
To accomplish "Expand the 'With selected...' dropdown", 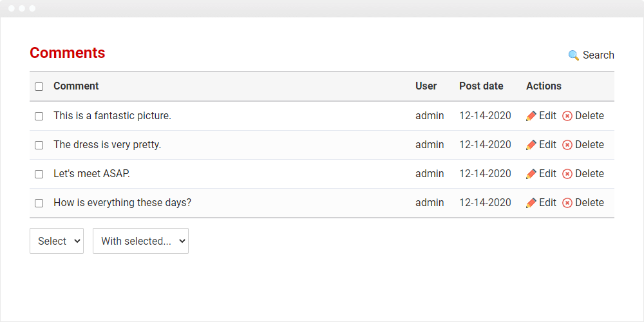I will tap(140, 241).
